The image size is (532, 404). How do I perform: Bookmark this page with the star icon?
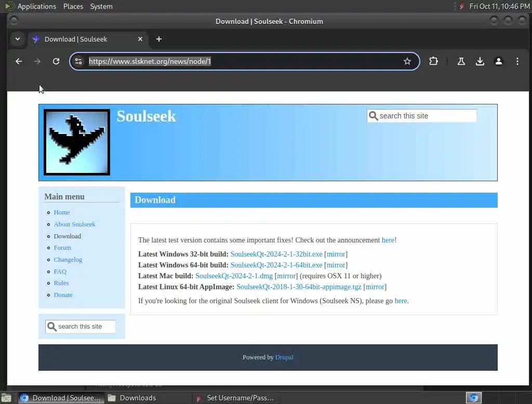click(x=407, y=61)
